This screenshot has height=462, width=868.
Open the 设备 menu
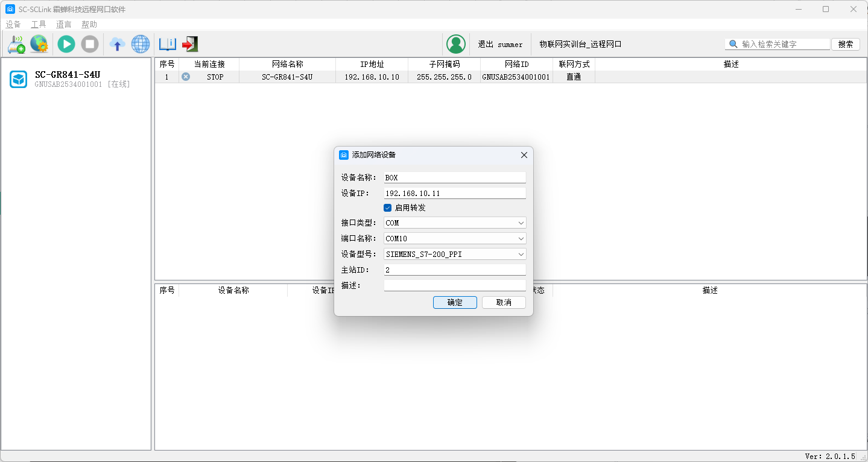coord(13,25)
